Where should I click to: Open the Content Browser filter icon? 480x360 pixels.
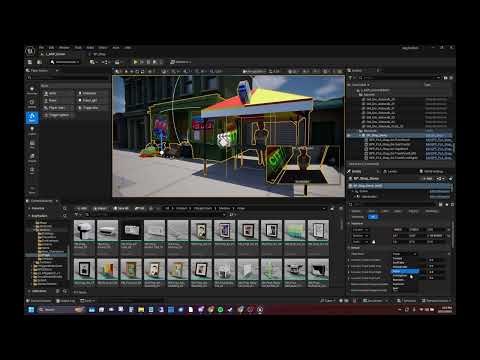point(76,215)
